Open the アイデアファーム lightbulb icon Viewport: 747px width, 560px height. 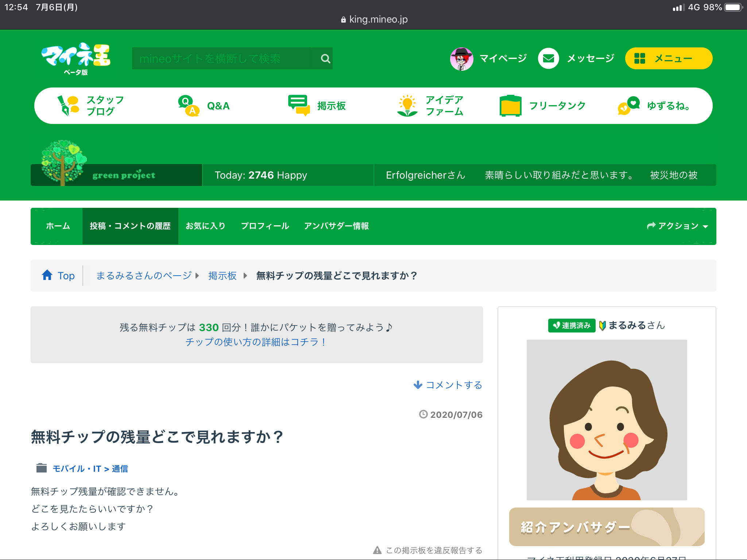point(407,106)
